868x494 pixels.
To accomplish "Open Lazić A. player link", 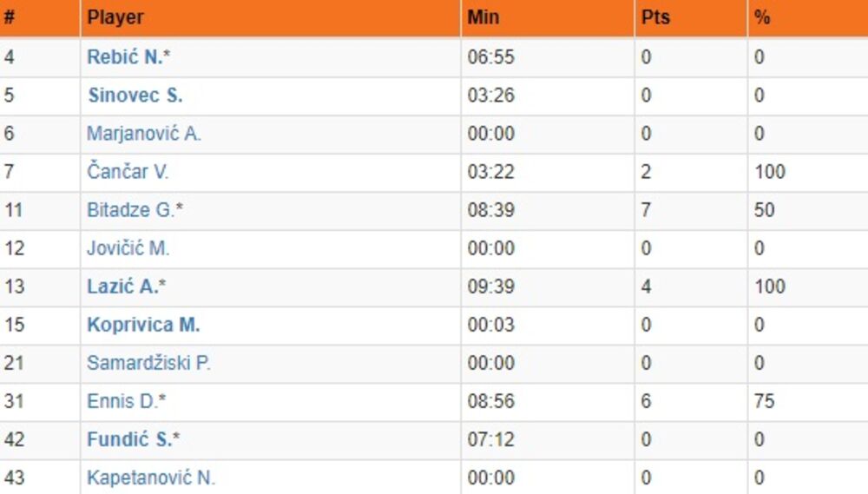I will [x=122, y=287].
